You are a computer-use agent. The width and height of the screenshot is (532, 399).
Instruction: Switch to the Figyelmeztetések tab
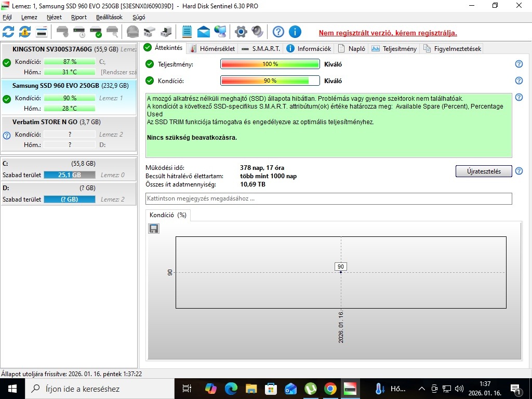(452, 48)
